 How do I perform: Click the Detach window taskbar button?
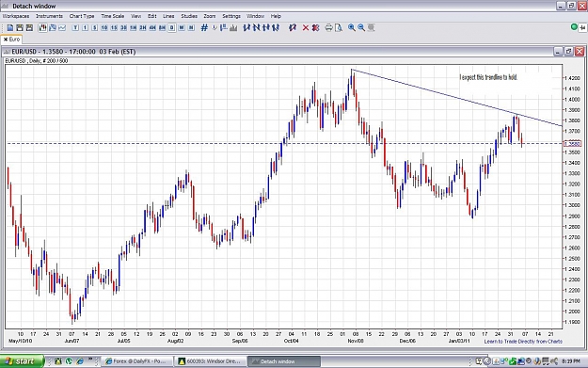point(285,361)
